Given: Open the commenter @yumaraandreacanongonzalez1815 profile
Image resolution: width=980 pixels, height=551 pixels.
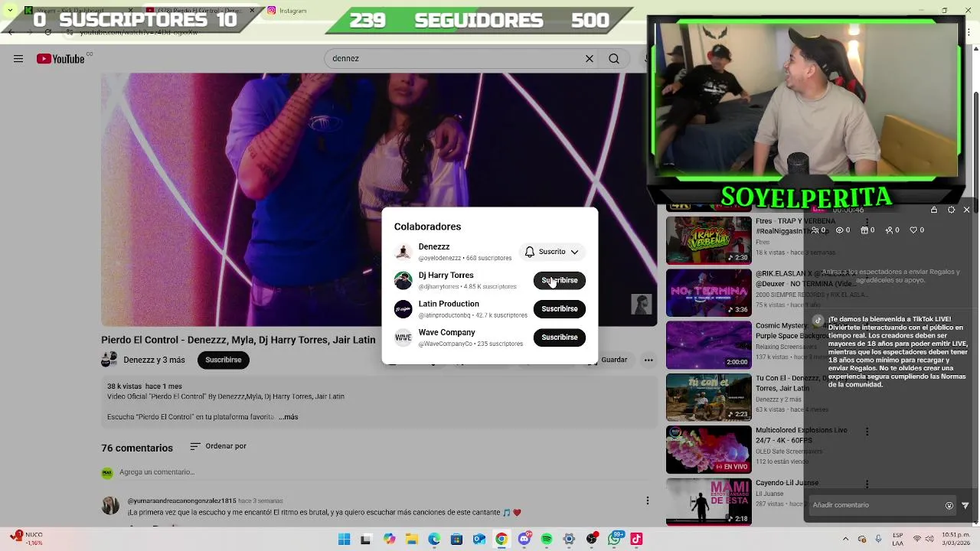Looking at the screenshot, I should 181,500.
